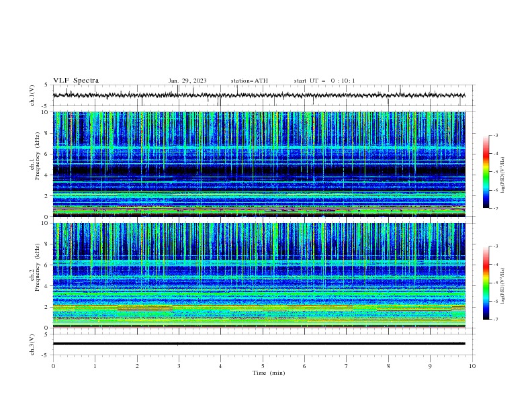The width and height of the screenshot is (532, 411).
Task: Click the ch.2 "Frequency (kHz)" axis label
Action: 37,267
